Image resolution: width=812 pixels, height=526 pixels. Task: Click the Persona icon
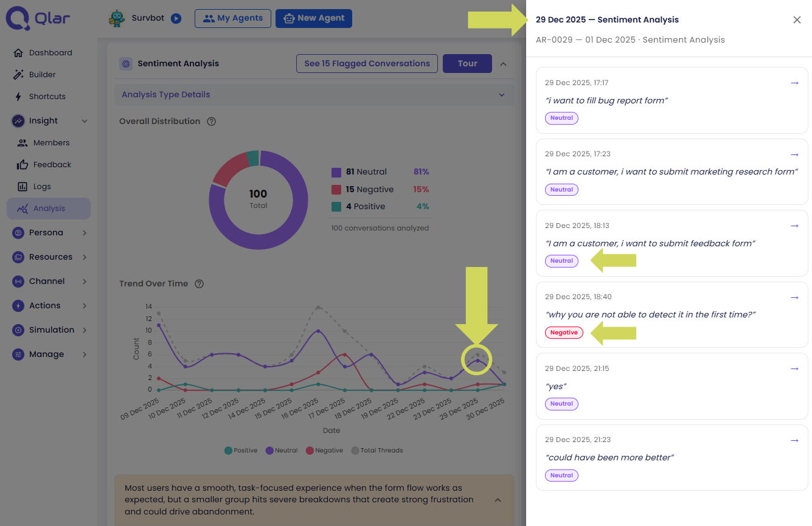click(18, 233)
